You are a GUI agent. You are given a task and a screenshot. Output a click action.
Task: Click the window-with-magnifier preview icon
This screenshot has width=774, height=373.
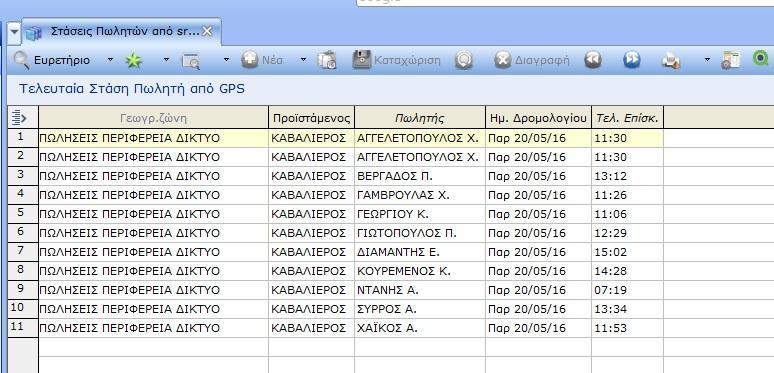[191, 61]
